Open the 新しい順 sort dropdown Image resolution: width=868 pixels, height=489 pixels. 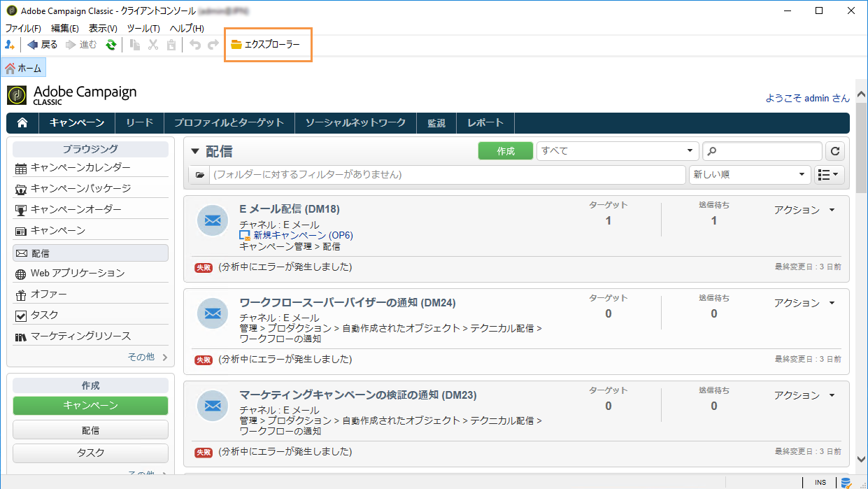(x=750, y=174)
